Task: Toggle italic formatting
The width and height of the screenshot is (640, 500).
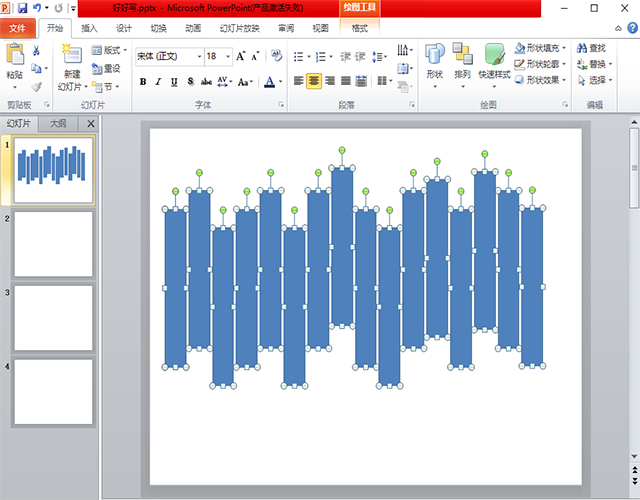Action: click(158, 82)
